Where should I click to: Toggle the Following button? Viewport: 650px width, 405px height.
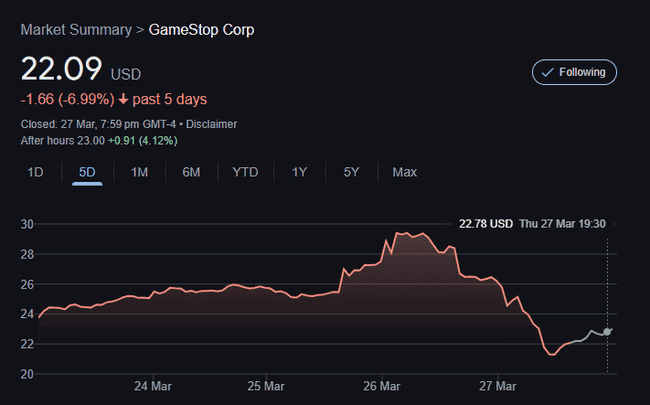[x=574, y=73]
